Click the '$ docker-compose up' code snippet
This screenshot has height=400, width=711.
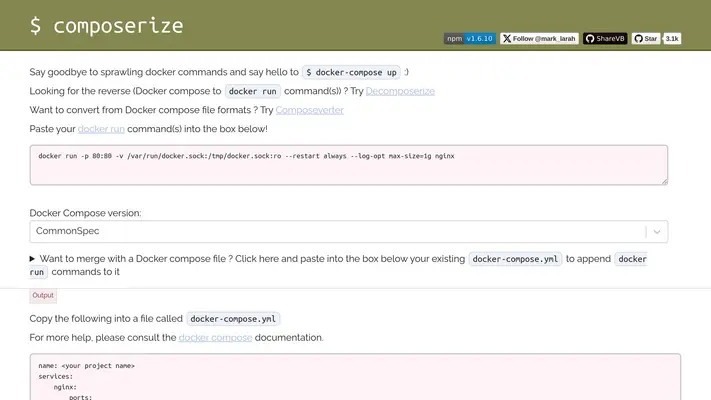[351, 73]
